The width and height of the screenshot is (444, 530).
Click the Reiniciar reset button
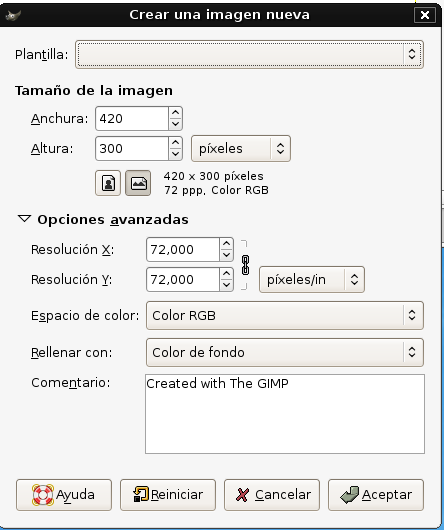pyautogui.click(x=168, y=495)
